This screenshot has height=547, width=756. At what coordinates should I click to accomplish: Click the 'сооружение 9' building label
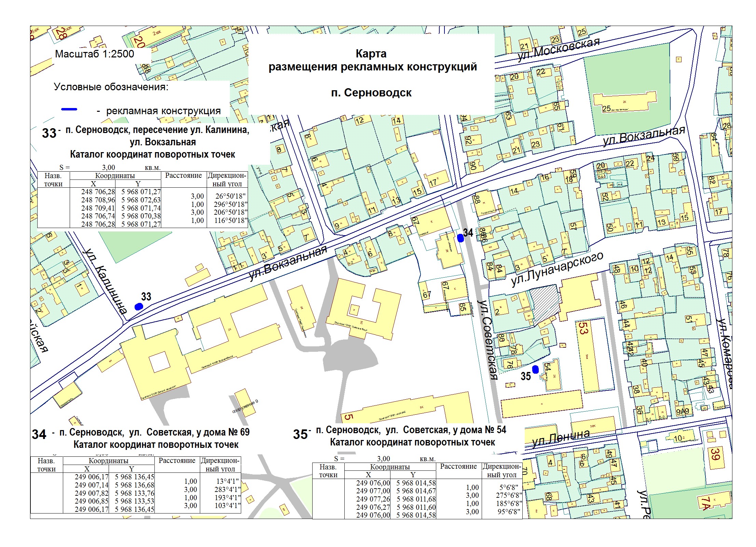pyautogui.click(x=245, y=407)
